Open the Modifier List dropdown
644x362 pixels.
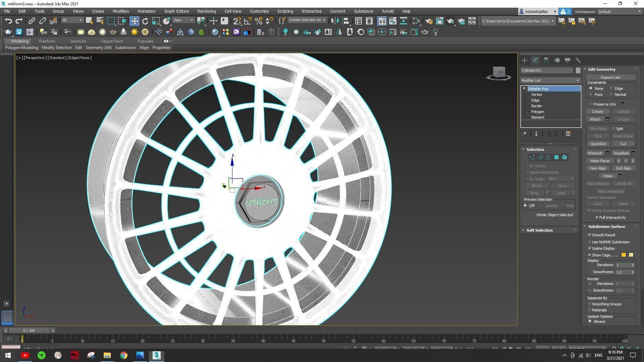click(550, 80)
